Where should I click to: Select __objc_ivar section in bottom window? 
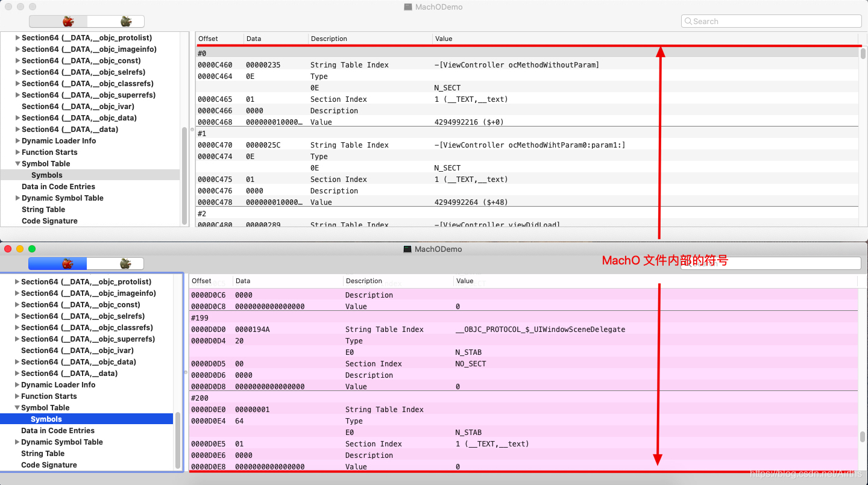tap(77, 351)
